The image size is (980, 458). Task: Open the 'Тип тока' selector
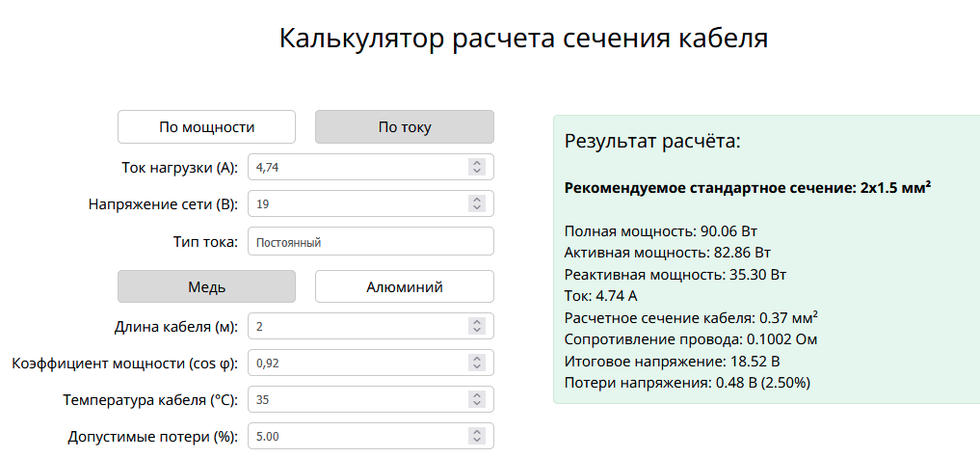371,242
